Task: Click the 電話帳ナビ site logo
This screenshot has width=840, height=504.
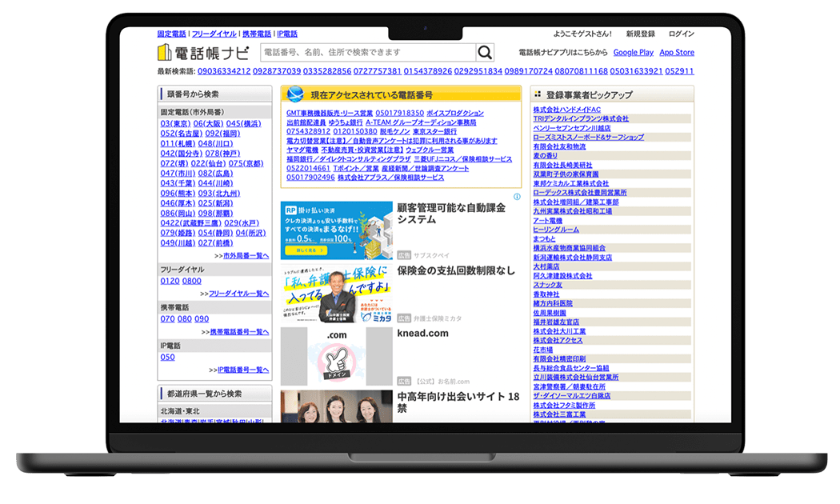Action: click(x=203, y=53)
